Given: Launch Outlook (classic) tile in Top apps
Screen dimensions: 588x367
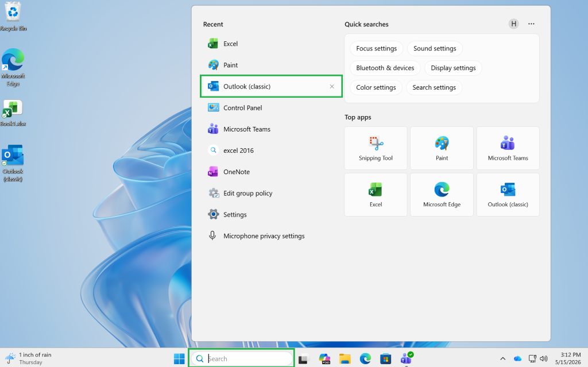Looking at the screenshot, I should 508,195.
